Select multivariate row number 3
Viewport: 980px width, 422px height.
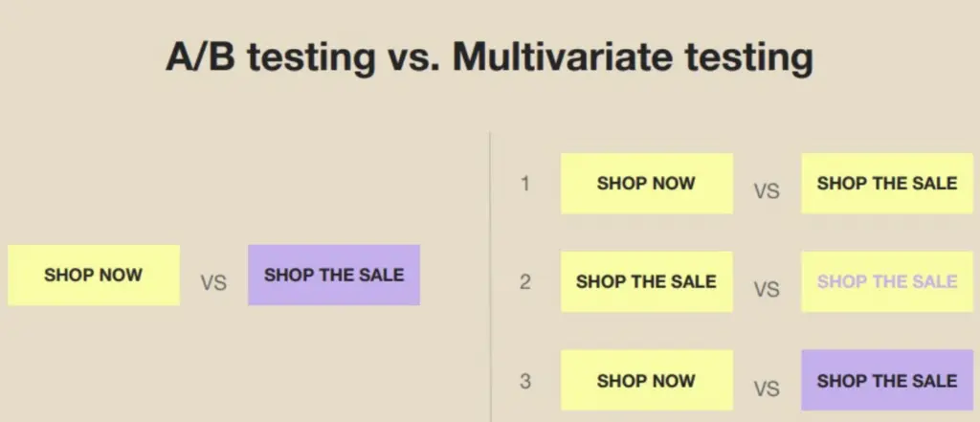pos(524,381)
